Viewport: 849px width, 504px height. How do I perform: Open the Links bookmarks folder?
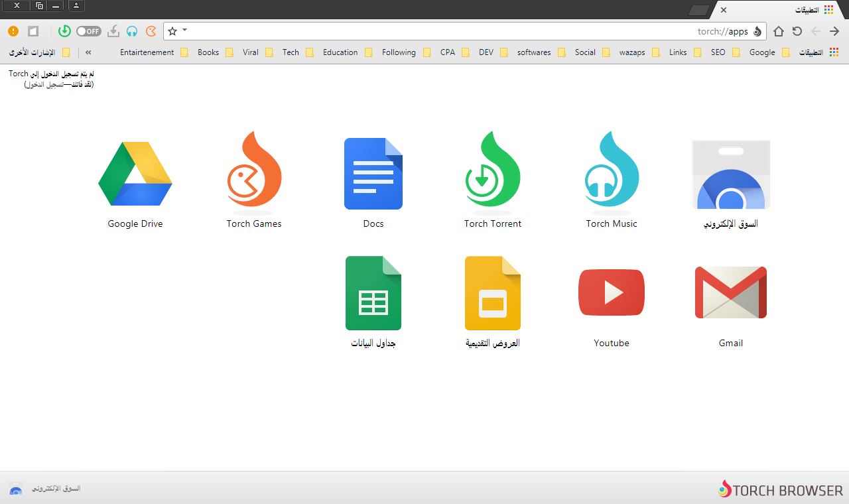pyautogui.click(x=685, y=52)
